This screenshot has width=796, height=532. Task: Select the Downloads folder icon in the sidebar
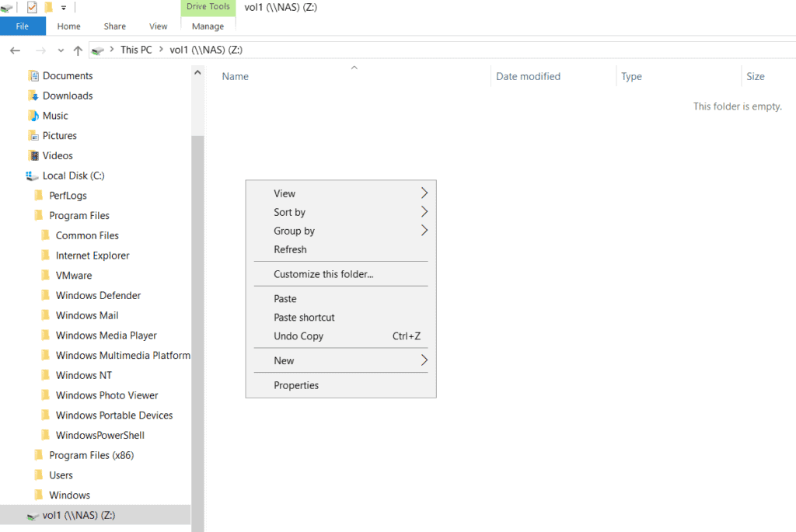tap(34, 95)
